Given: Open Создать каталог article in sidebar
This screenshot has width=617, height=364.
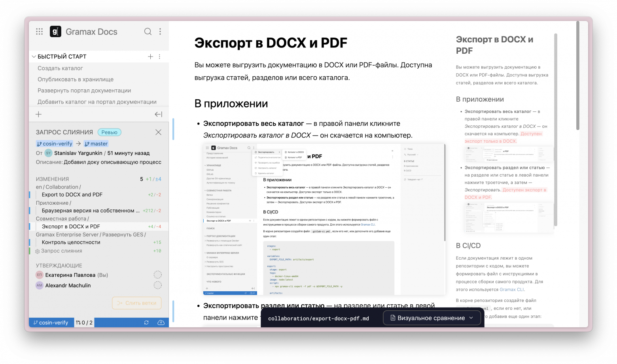Looking at the screenshot, I should click(60, 68).
